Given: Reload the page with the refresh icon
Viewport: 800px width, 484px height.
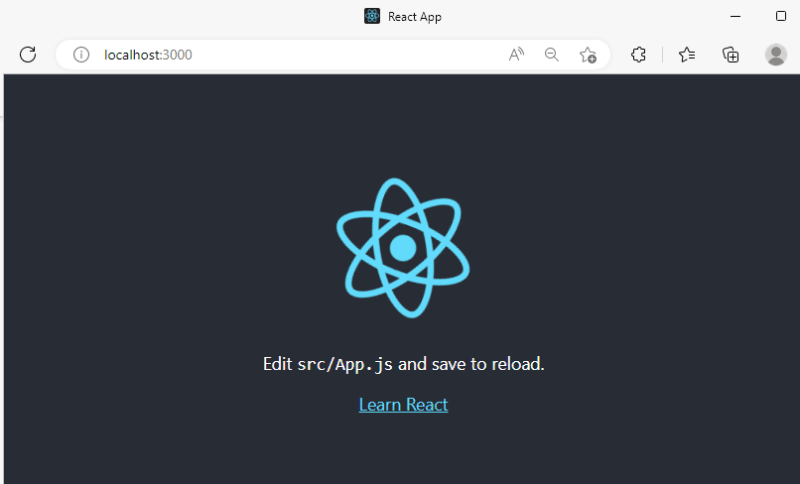Looking at the screenshot, I should point(28,55).
